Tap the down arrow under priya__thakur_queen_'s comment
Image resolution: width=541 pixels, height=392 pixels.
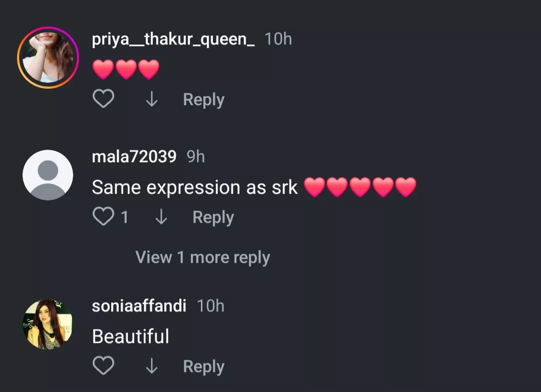tap(151, 99)
